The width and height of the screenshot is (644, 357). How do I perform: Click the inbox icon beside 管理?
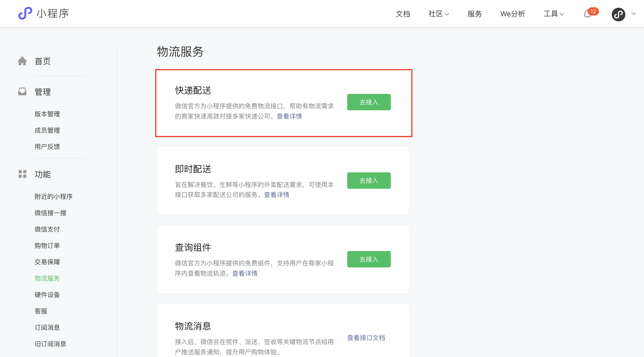tap(22, 92)
